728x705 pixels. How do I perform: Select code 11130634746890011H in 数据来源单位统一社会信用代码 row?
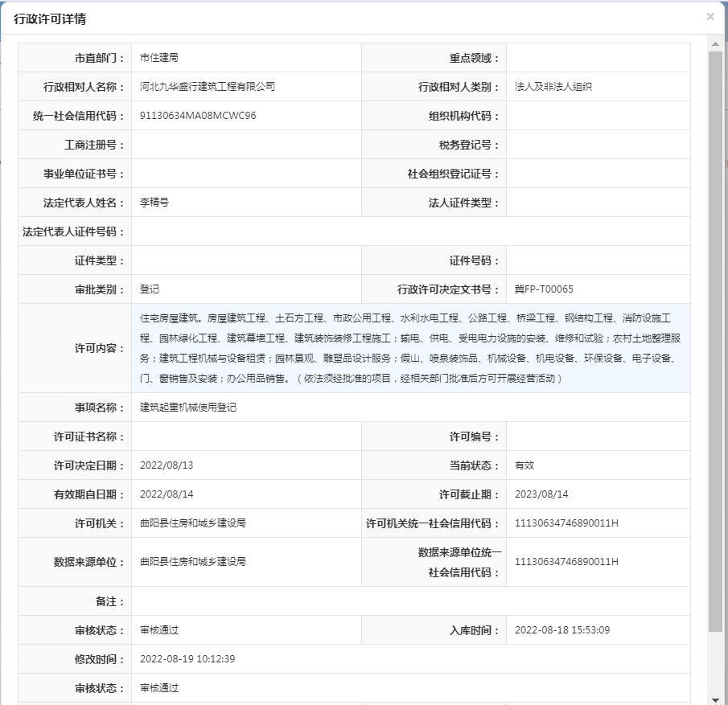tap(566, 562)
